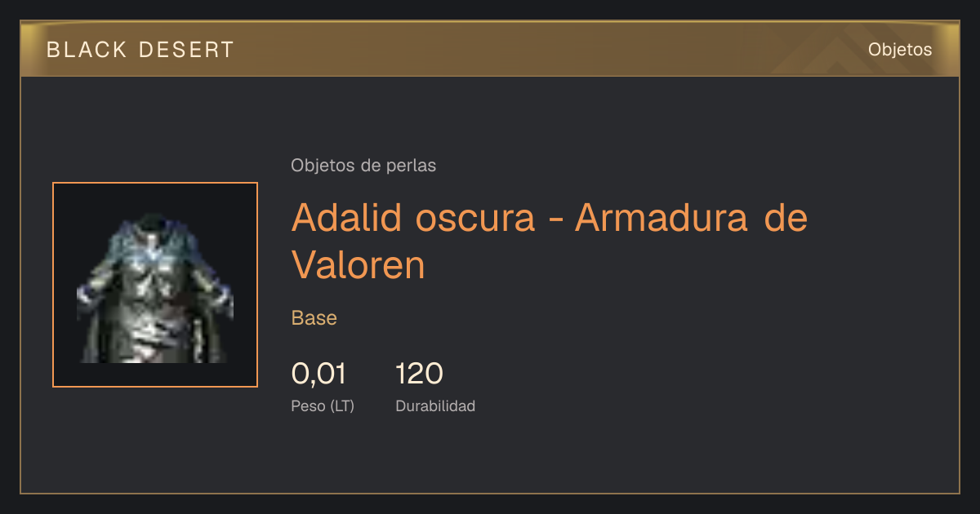Click the word 'Adalid' in the item title
The height and width of the screenshot is (514, 980).
pos(346,218)
